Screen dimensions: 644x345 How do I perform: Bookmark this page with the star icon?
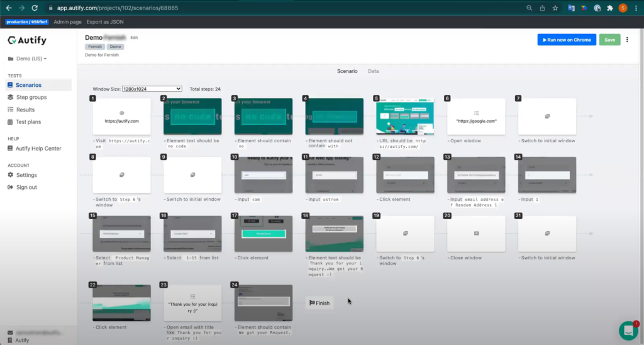[x=555, y=8]
